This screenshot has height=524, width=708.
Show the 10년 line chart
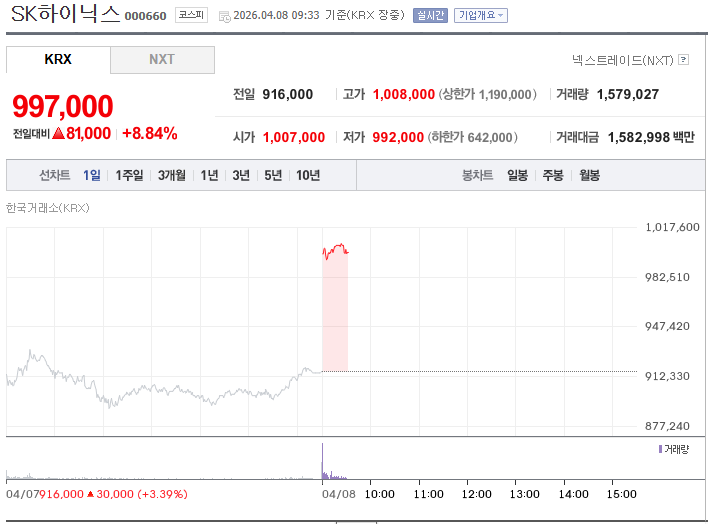pyautogui.click(x=308, y=175)
